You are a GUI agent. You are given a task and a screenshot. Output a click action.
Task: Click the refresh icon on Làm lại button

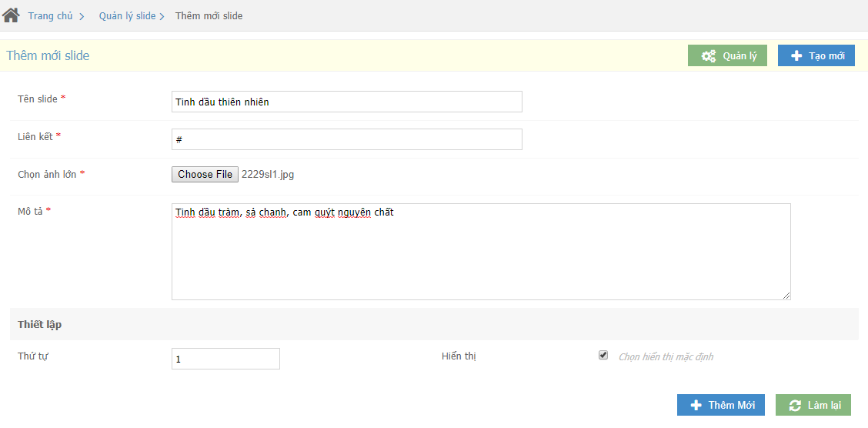click(795, 406)
